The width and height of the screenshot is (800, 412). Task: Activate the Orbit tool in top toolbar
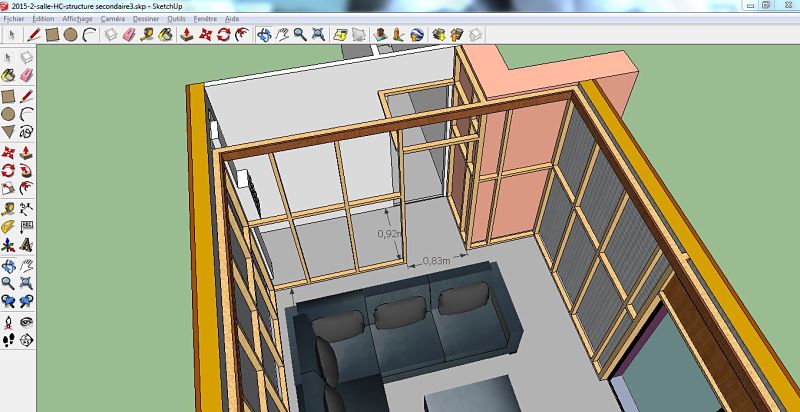[x=264, y=34]
